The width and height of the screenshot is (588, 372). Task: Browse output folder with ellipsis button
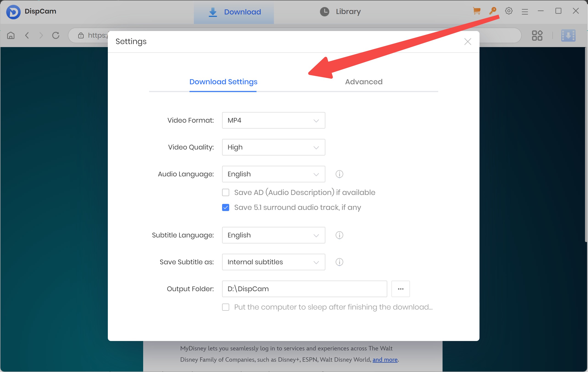tap(401, 289)
